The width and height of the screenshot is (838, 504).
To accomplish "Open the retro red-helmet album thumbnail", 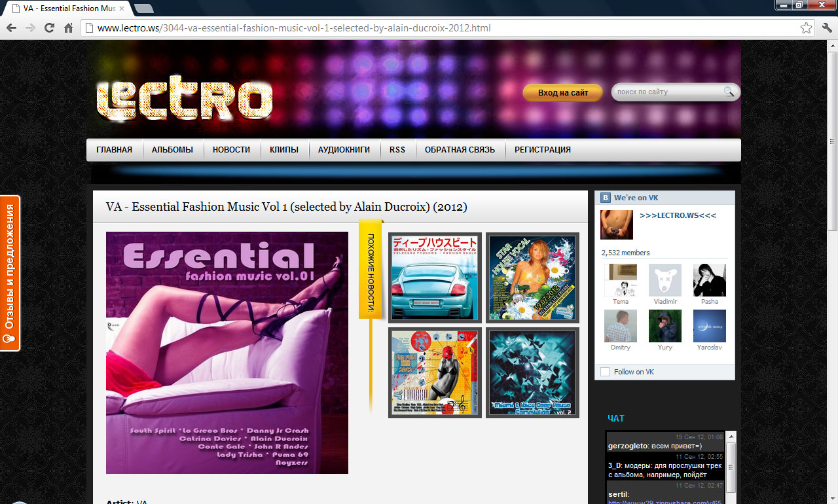I will pyautogui.click(x=435, y=372).
